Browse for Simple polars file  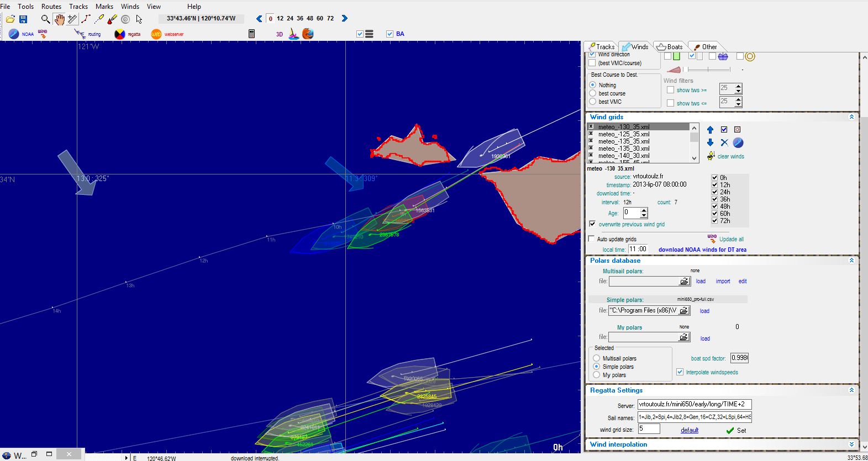click(684, 310)
